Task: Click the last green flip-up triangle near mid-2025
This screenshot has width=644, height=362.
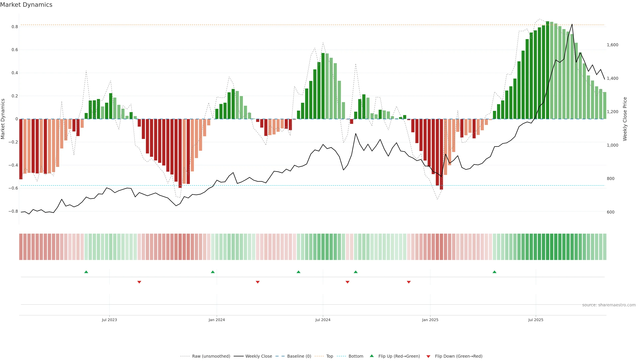Action: [495, 272]
